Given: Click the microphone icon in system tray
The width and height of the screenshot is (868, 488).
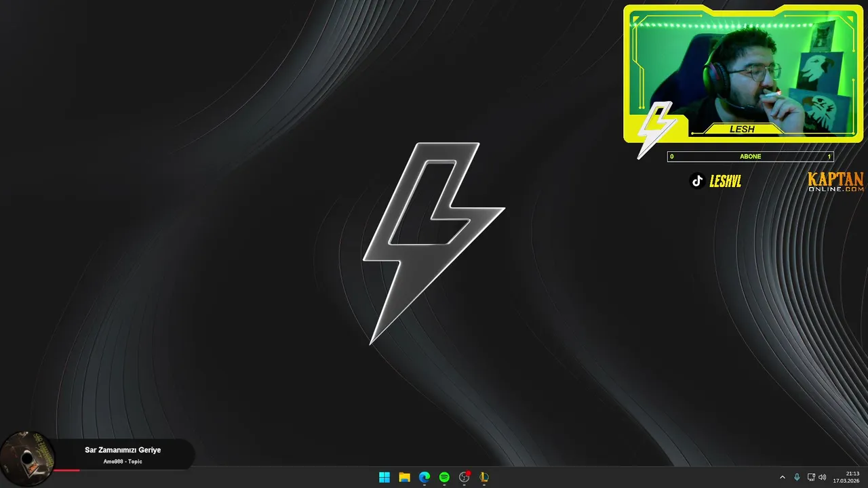Looking at the screenshot, I should (797, 477).
